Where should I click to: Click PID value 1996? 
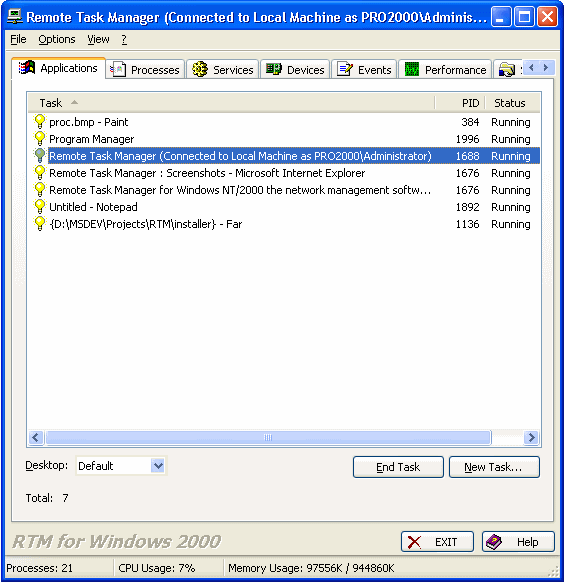[x=468, y=139]
